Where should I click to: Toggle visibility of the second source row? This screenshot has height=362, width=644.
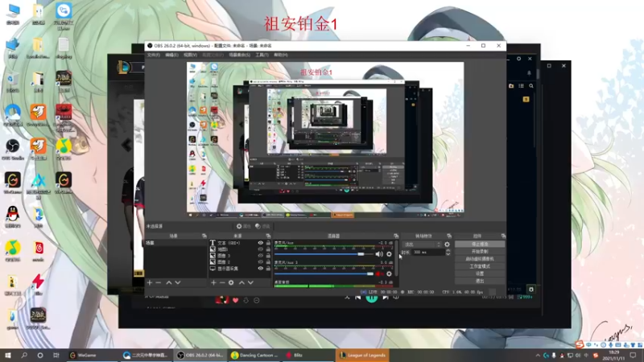pyautogui.click(x=260, y=249)
